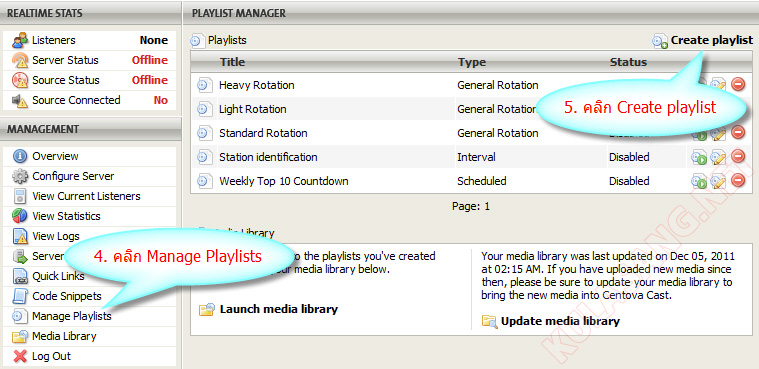
Task: Go to Manage Playlists
Action: pyautogui.click(x=72, y=316)
